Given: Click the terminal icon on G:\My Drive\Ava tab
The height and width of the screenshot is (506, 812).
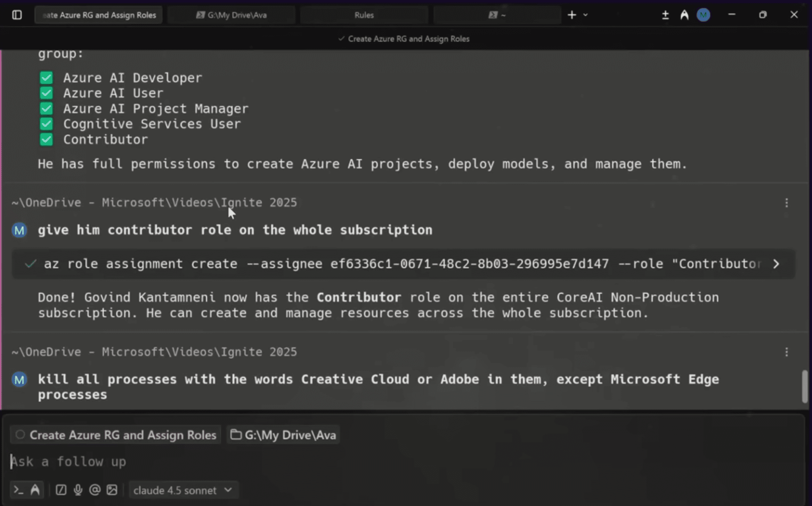Looking at the screenshot, I should click(x=200, y=15).
